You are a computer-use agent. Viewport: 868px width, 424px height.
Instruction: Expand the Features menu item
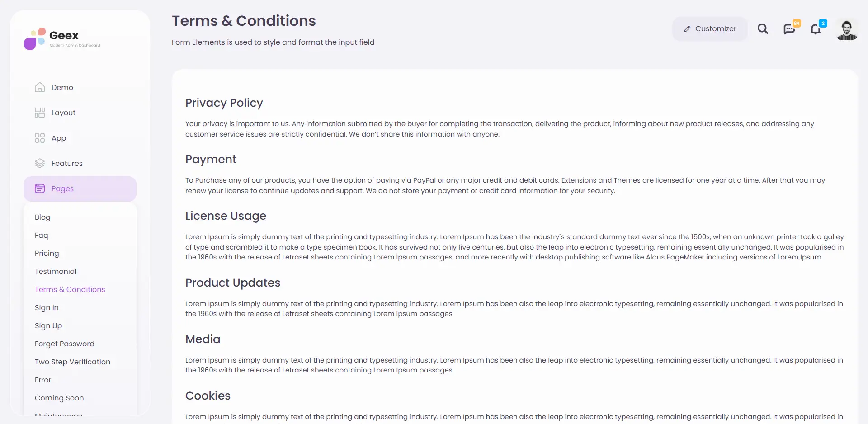point(80,163)
